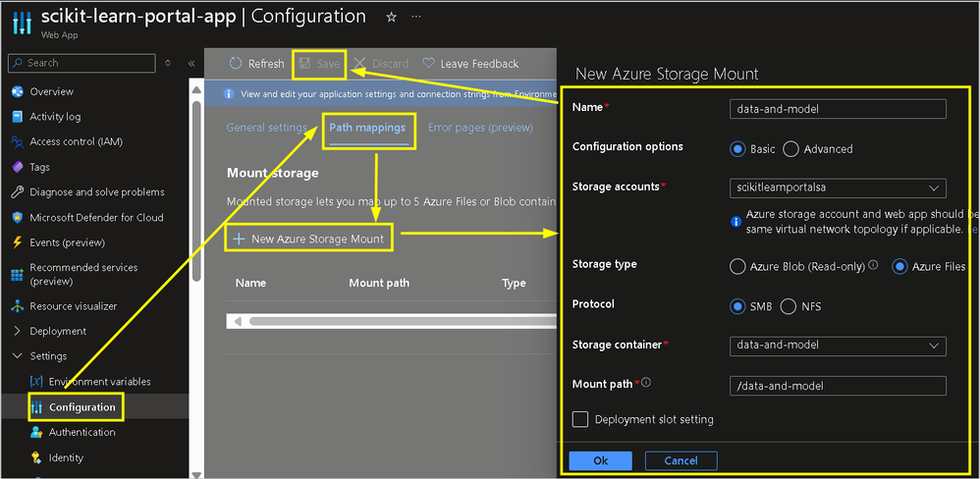980x479 pixels.
Task: Open the more options ellipsis in title
Action: (x=416, y=17)
